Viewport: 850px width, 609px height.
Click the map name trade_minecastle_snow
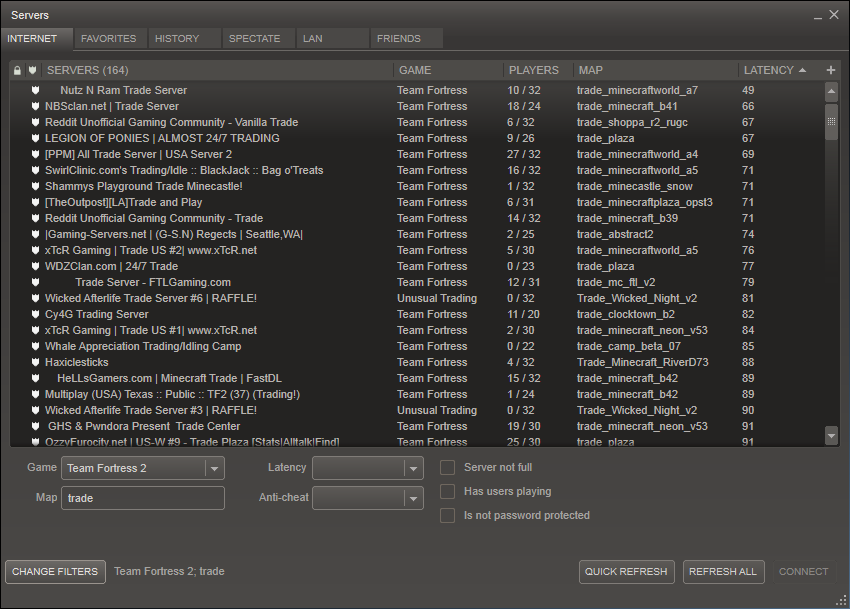pos(635,186)
